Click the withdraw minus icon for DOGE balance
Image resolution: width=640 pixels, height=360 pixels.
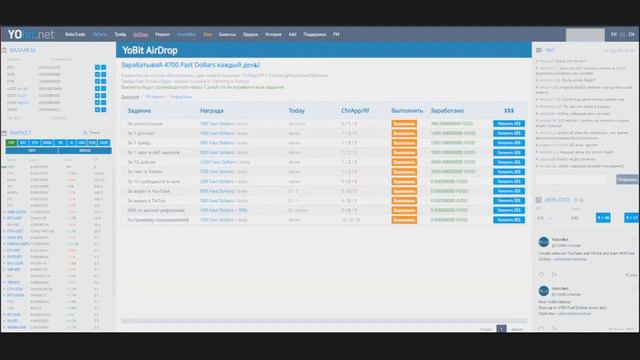tap(104, 109)
